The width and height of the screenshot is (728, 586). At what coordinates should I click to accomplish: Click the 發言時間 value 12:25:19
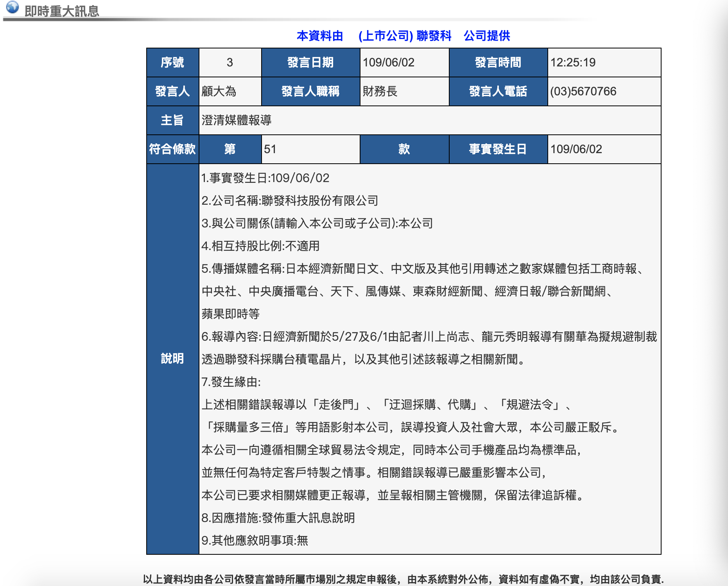(573, 63)
